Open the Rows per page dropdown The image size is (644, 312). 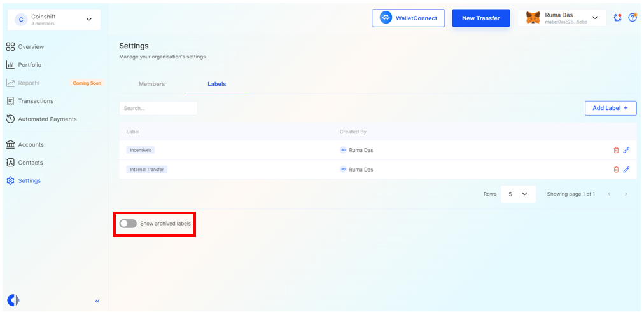pos(517,194)
